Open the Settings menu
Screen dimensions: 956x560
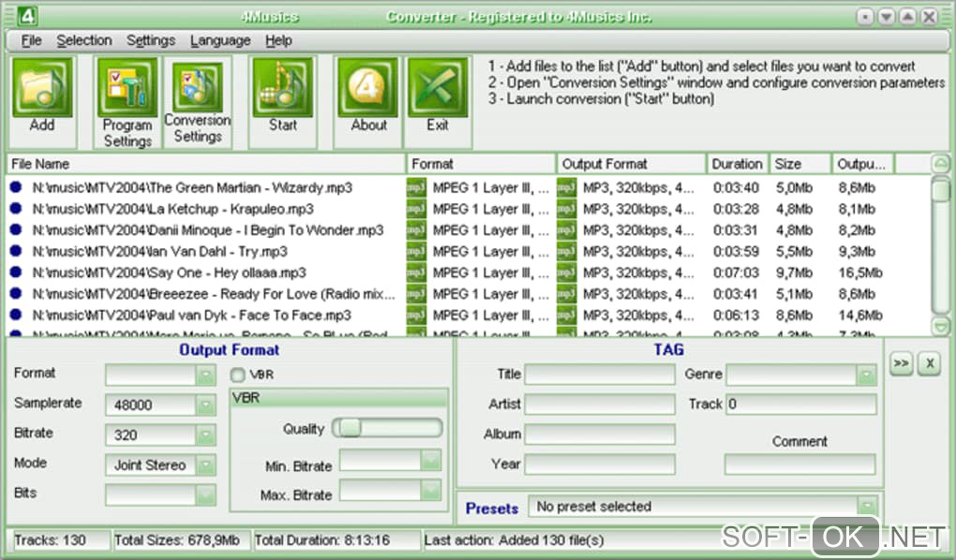click(x=151, y=41)
